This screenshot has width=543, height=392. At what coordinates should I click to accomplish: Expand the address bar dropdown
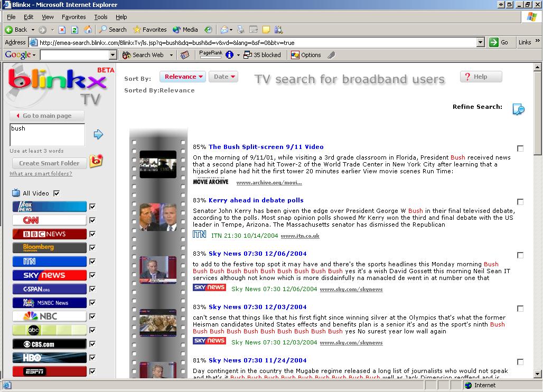pyautogui.click(x=480, y=43)
